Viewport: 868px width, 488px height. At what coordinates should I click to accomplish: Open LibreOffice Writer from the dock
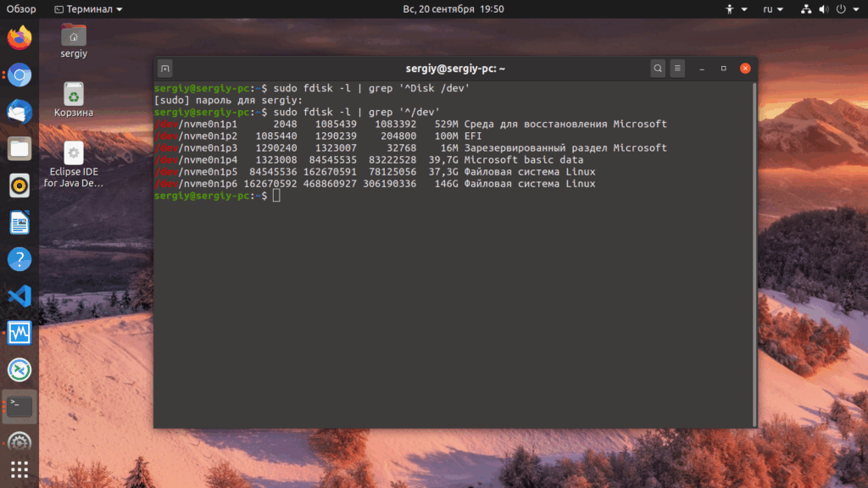pos(19,223)
